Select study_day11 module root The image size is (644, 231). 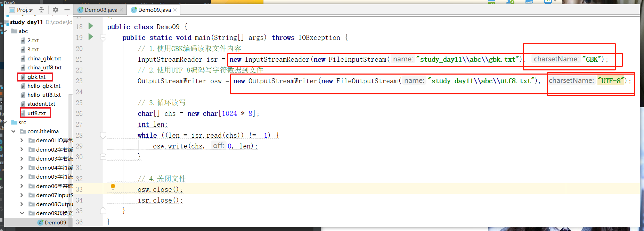point(26,22)
